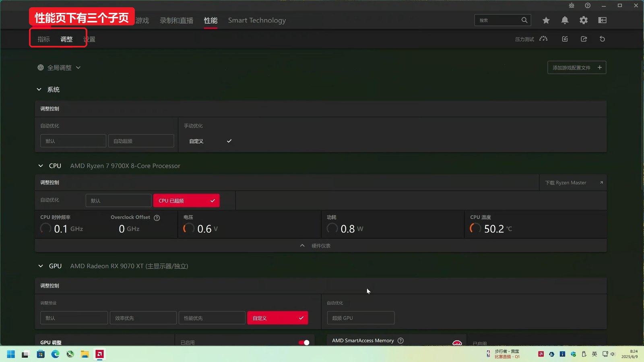Click the Overclock Offset help icon

[157, 218]
